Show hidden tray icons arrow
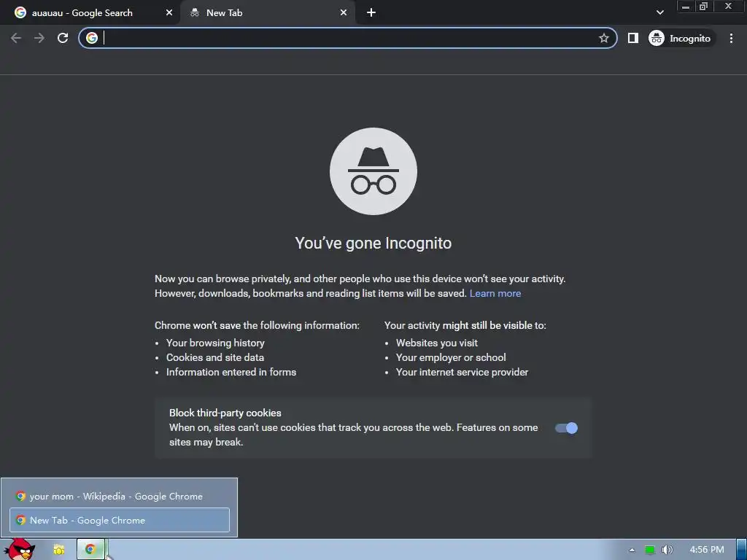Screen dimensions: 747x560 coord(632,550)
